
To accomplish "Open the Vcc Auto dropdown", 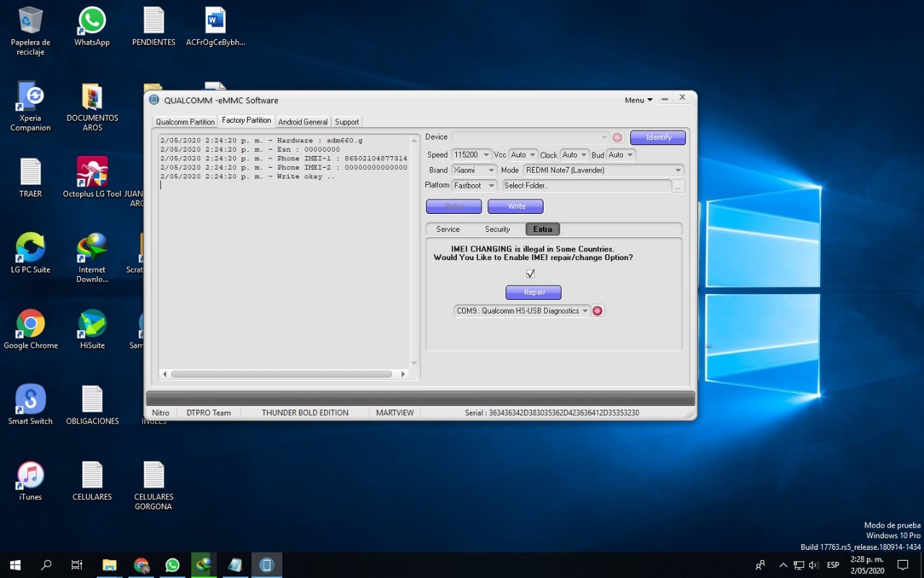I will (x=523, y=155).
